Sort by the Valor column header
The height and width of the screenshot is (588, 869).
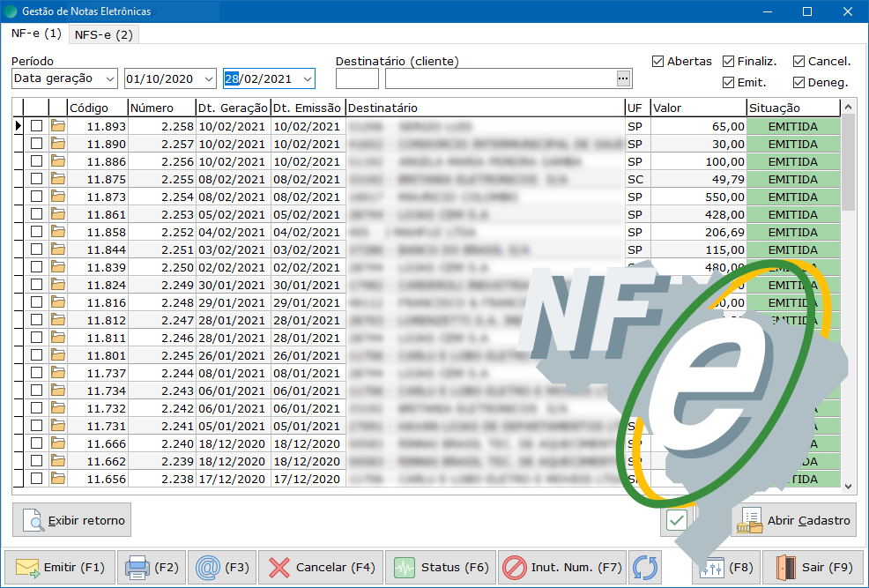[699, 108]
